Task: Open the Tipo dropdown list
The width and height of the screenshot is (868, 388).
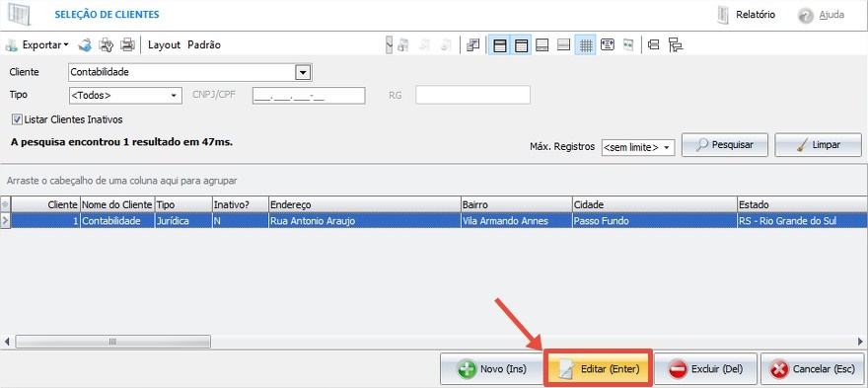Action: pyautogui.click(x=125, y=96)
